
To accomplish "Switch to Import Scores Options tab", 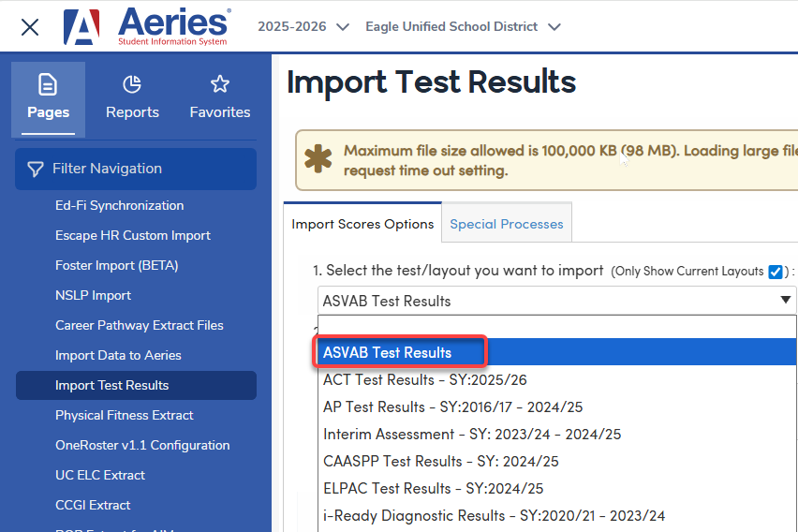I will (362, 224).
